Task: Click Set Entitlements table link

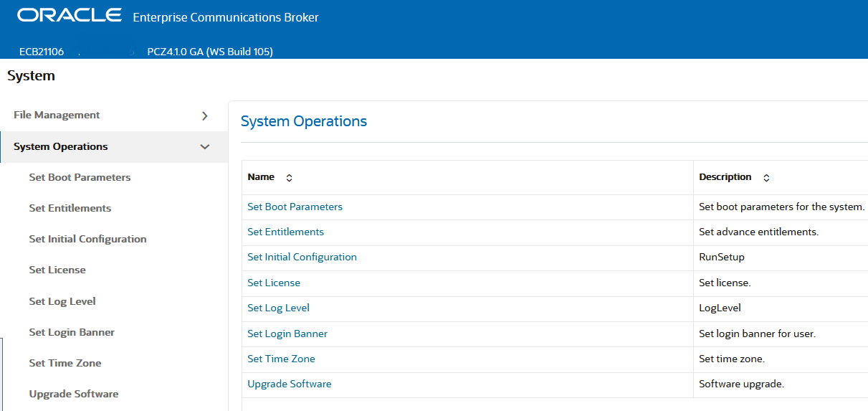Action: click(x=285, y=232)
